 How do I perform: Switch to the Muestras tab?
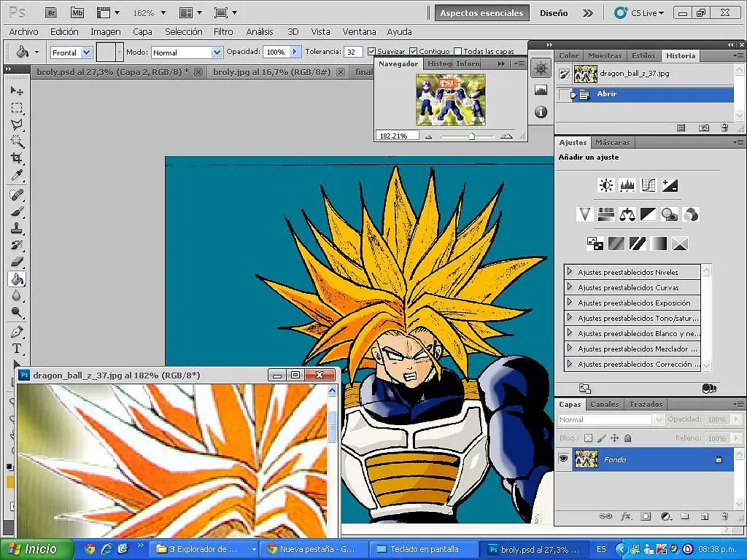click(x=605, y=55)
